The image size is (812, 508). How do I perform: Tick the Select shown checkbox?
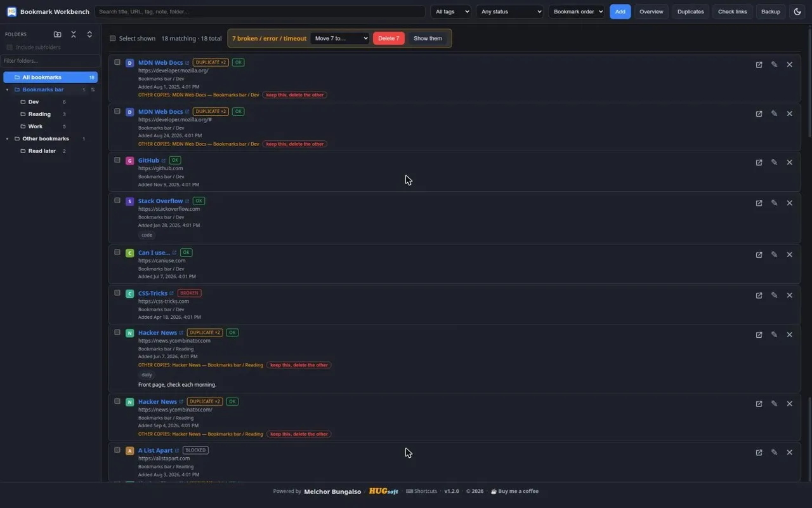[x=113, y=38]
